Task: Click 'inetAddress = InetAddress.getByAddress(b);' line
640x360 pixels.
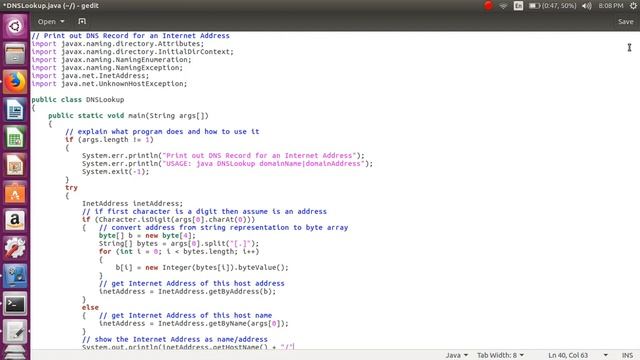Action: tap(187, 291)
